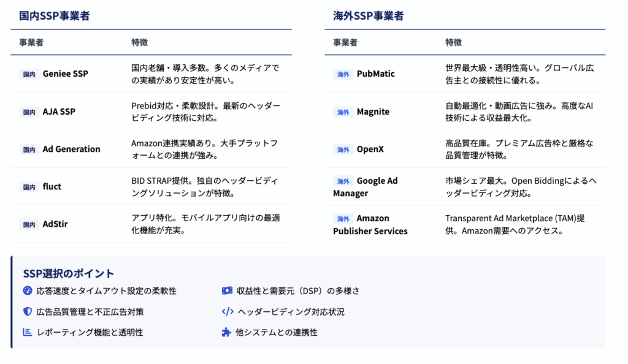Click the 国内 badge next to fluct
The image size is (628, 364).
point(29,187)
